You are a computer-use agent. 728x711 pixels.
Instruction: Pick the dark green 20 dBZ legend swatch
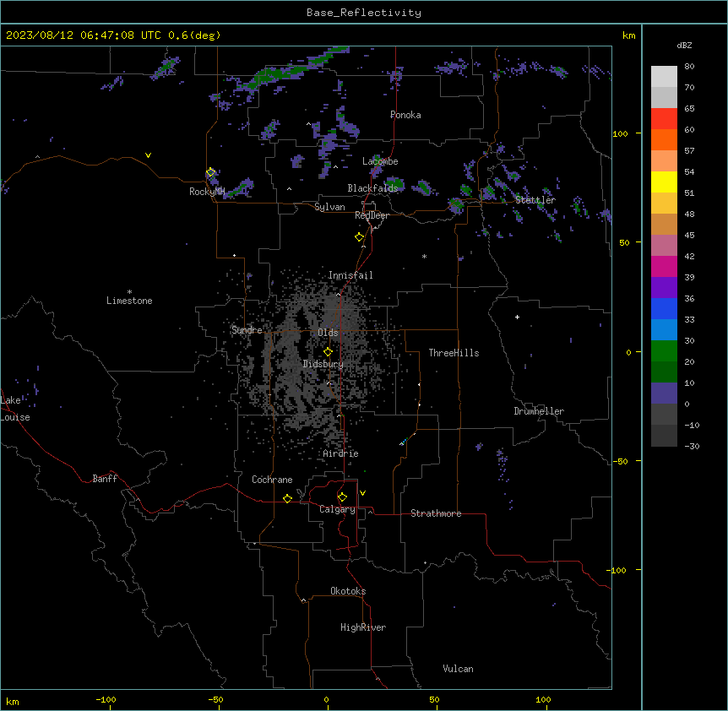[664, 372]
